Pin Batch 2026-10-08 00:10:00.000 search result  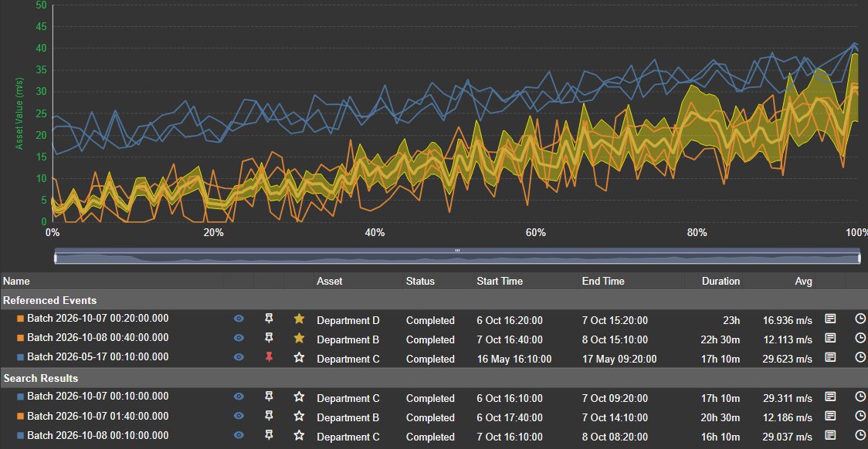[x=269, y=435]
